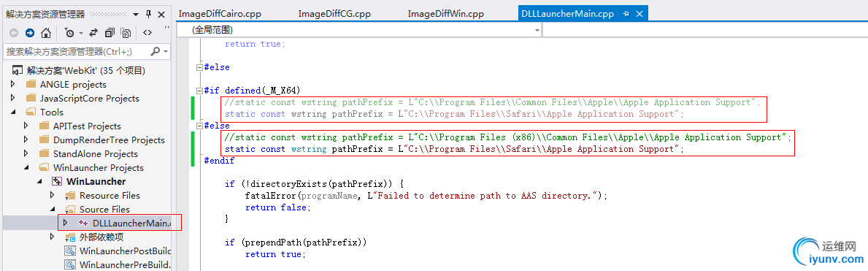Click the #endif directive text

(219, 161)
